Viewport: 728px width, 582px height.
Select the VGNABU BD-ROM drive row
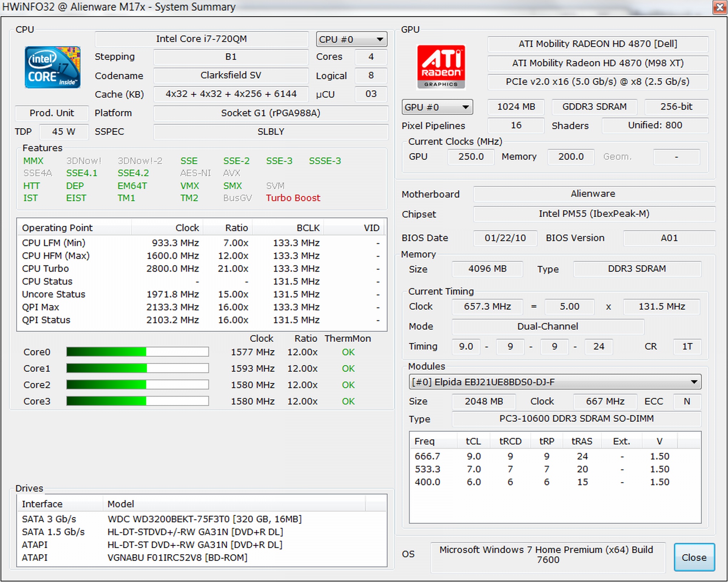pos(177,557)
